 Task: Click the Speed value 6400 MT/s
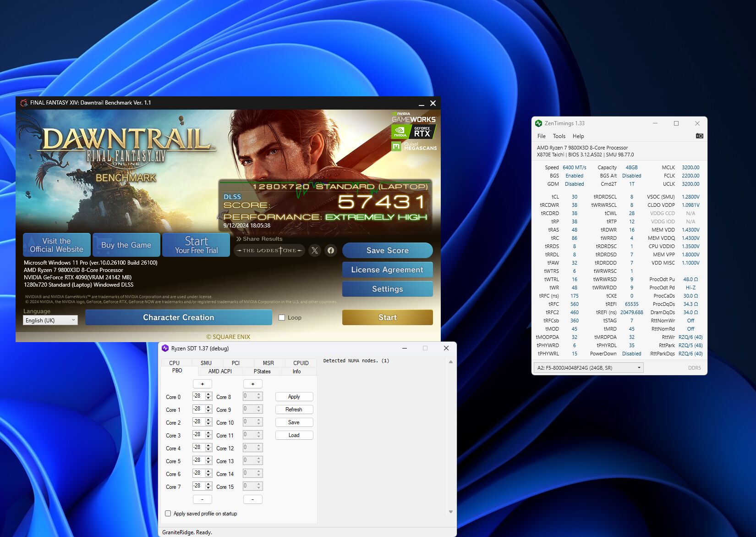[x=575, y=167]
